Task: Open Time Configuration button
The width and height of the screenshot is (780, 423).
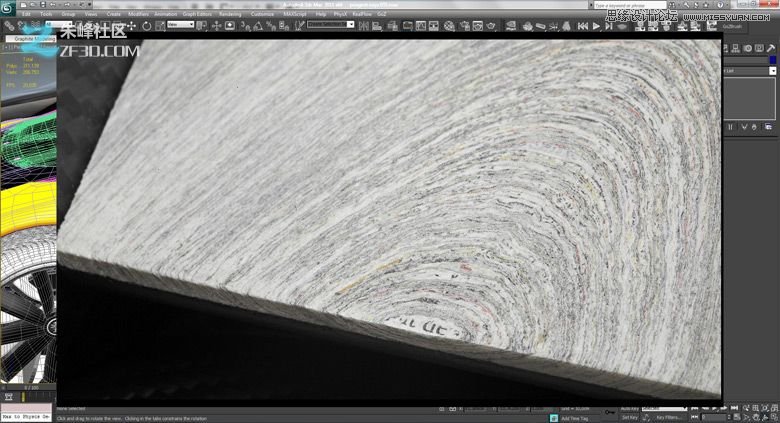Action: (x=737, y=417)
